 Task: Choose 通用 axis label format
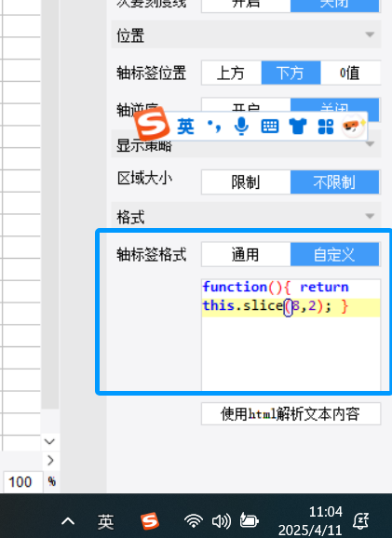pos(246,255)
